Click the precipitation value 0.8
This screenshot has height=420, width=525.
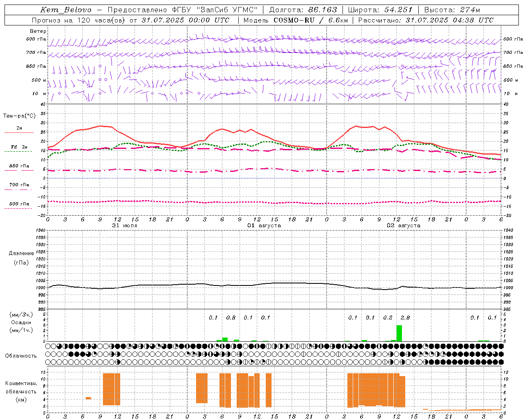(231, 317)
